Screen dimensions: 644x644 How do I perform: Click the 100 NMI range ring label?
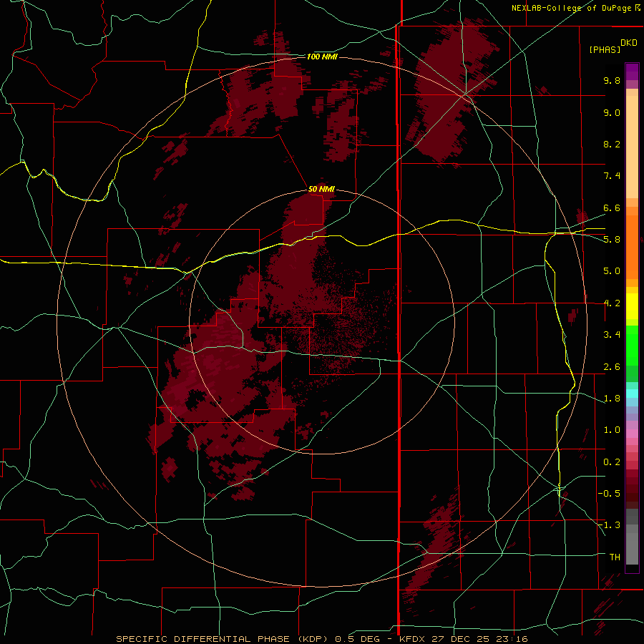[322, 57]
